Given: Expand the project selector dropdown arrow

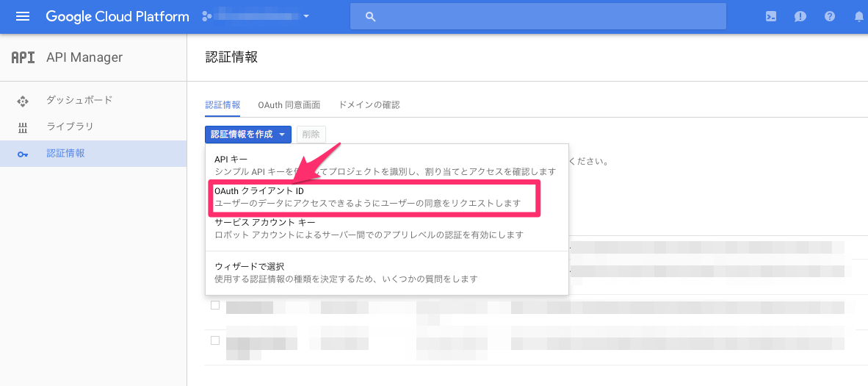Looking at the screenshot, I should (305, 16).
